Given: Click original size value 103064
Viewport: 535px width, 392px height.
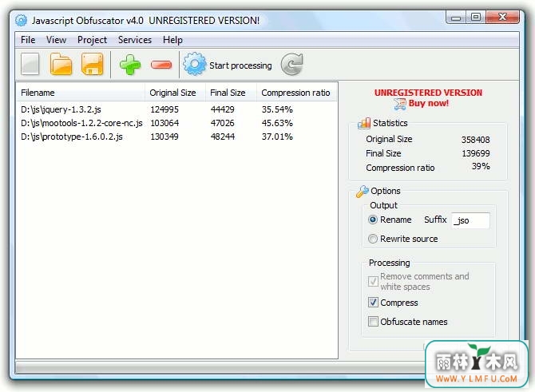Looking at the screenshot, I should pyautogui.click(x=164, y=123).
